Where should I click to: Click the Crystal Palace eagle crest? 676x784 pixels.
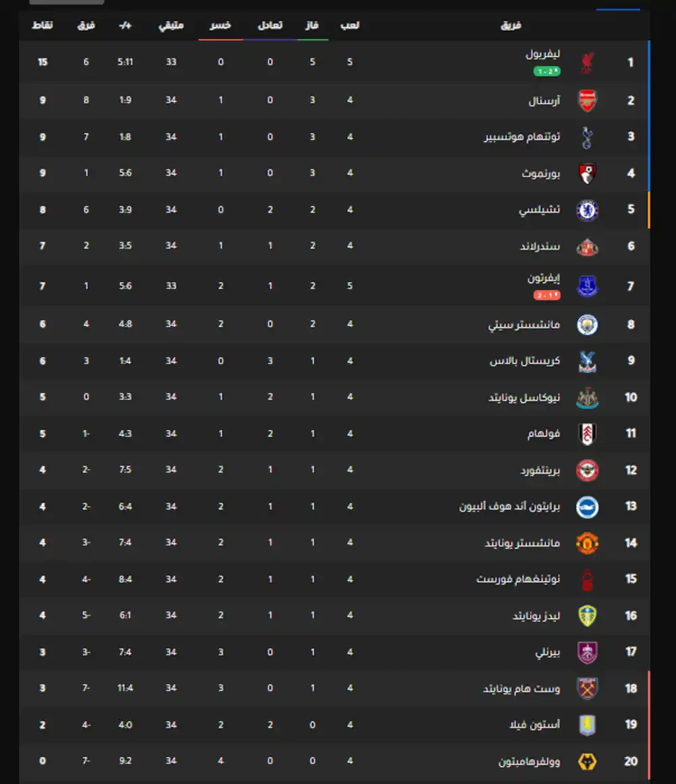[x=587, y=361]
